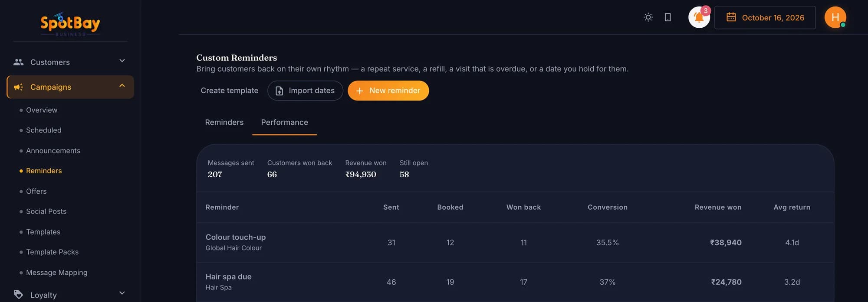Image resolution: width=868 pixels, height=302 pixels.
Task: Click the Campaigns megaphone icon
Action: [18, 87]
